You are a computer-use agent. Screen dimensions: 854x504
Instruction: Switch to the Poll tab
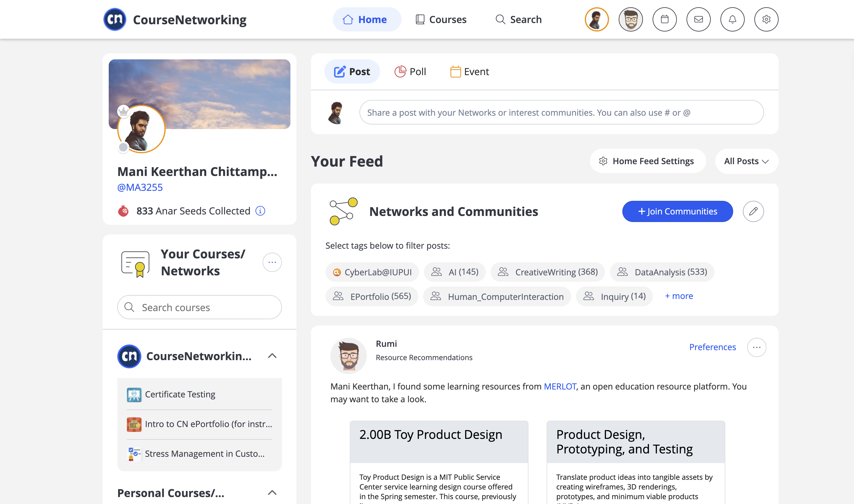410,72
